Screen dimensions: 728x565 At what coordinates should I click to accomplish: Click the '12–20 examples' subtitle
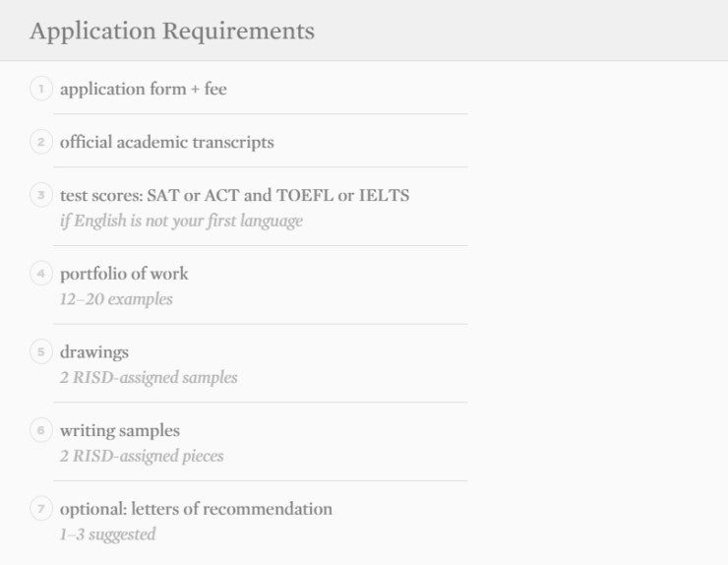pyautogui.click(x=116, y=299)
